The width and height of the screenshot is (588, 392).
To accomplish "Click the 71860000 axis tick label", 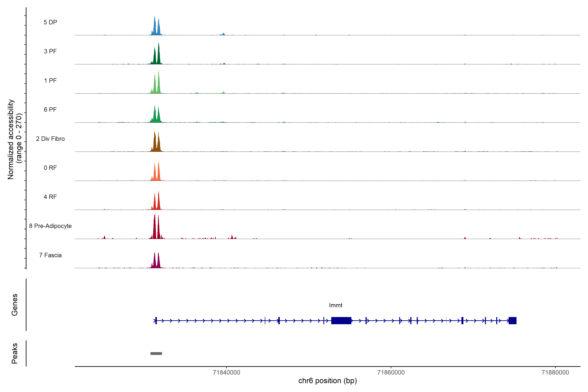I will (x=391, y=372).
